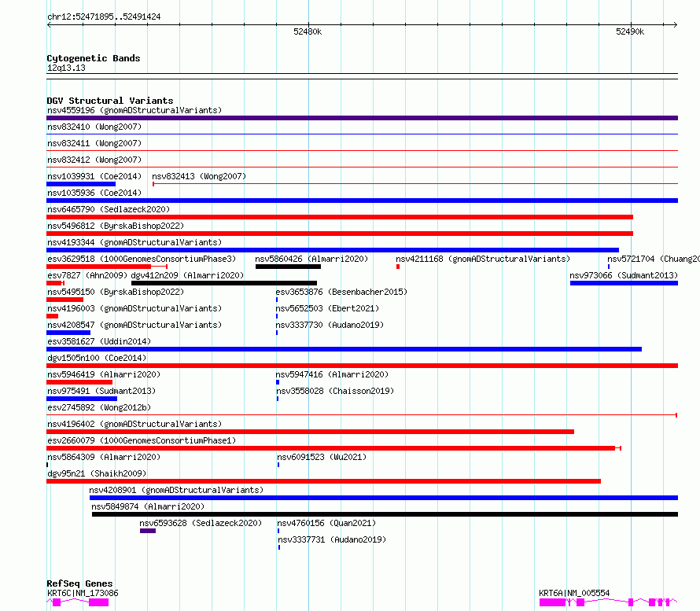Click the nsv1035936 (Coe2014) label
This screenshot has height=611, width=700.
pyautogui.click(x=94, y=193)
